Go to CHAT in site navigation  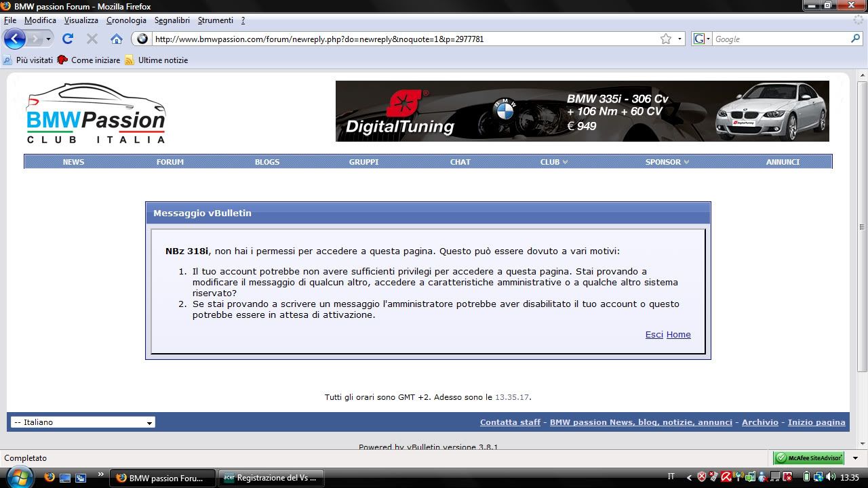(460, 162)
